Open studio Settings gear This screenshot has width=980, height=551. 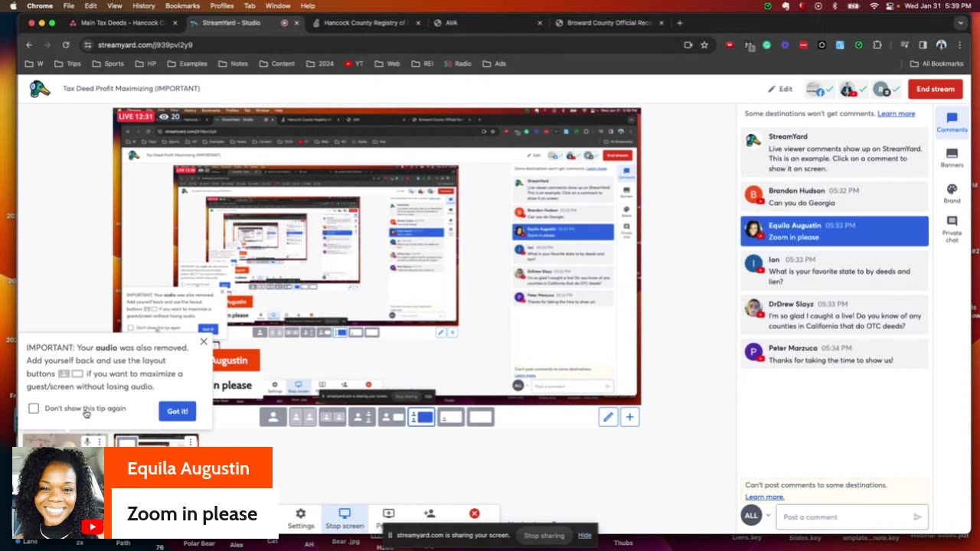pos(301,519)
